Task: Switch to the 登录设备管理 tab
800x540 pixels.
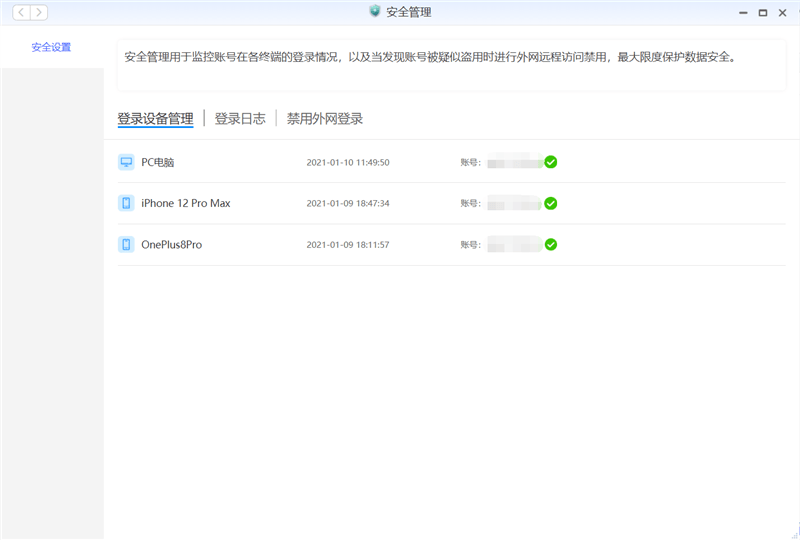Action: pos(156,119)
